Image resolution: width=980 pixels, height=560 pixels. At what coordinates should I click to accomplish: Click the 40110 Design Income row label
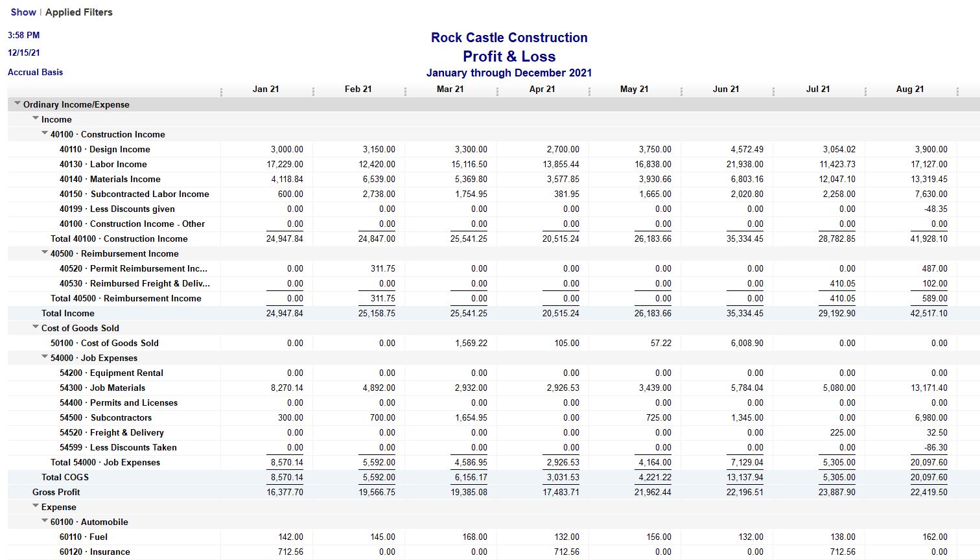click(105, 149)
